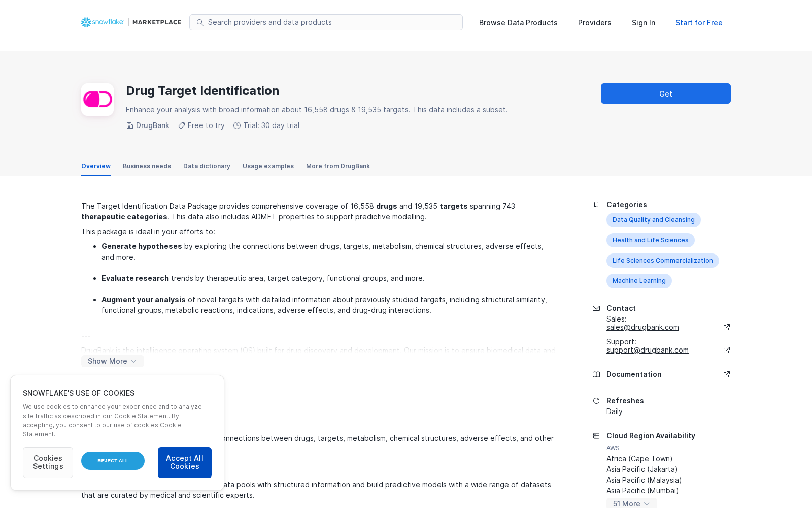The height and width of the screenshot is (508, 812).
Task: Click the clock icon beside Trial
Action: click(237, 125)
